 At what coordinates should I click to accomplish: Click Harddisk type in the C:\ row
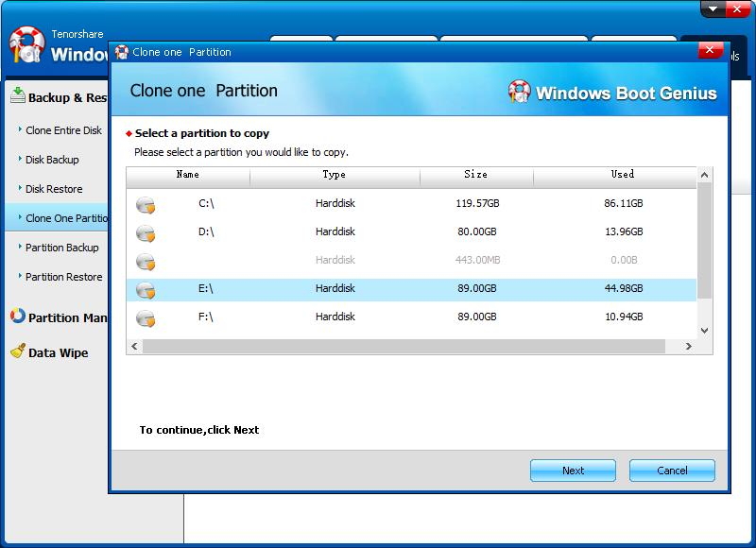tap(335, 203)
